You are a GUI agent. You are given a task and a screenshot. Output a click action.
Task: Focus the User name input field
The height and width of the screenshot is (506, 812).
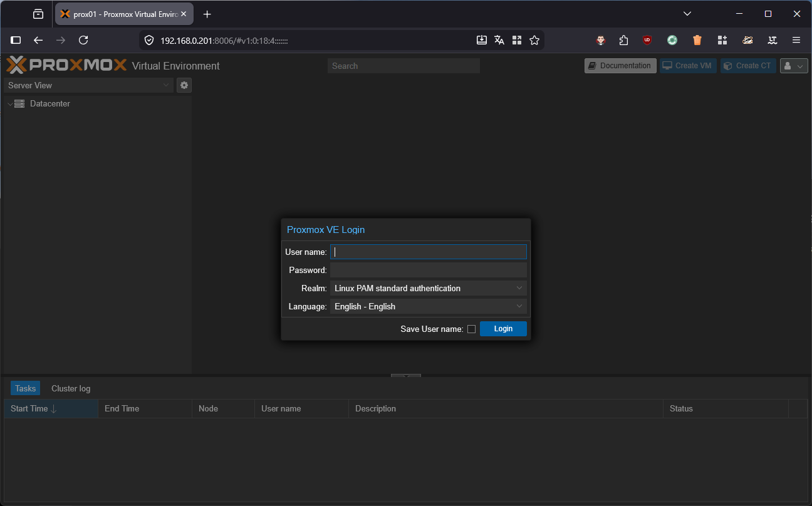[429, 252]
